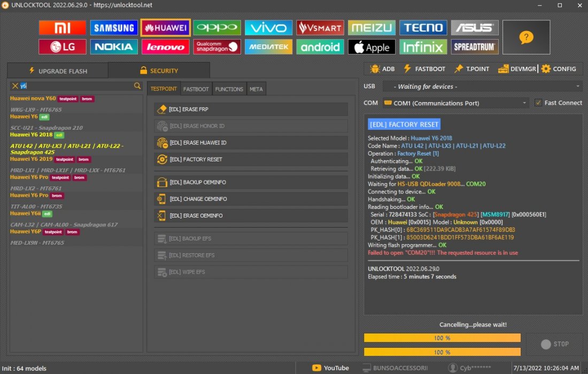Open the help question mark panel

pyautogui.click(x=526, y=37)
